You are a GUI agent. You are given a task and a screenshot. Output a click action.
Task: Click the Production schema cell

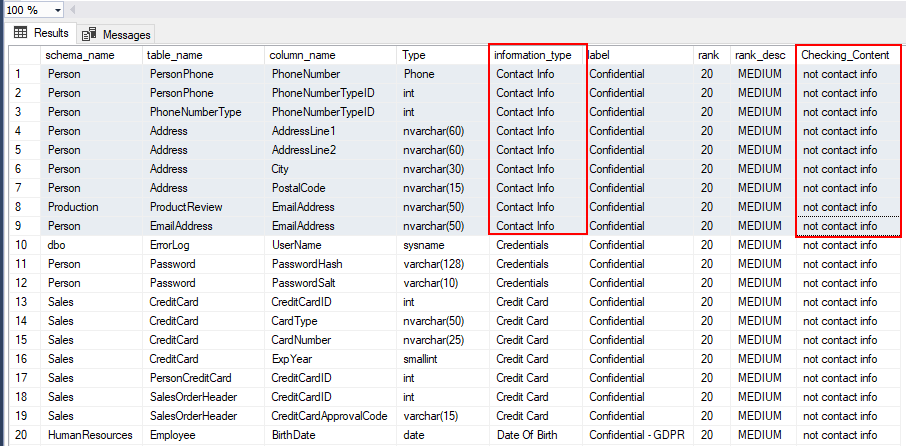pyautogui.click(x=91, y=207)
